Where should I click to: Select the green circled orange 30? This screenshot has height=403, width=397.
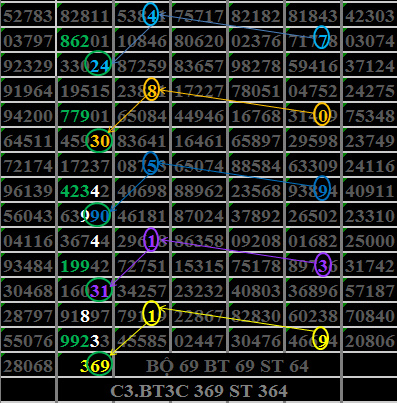click(99, 141)
